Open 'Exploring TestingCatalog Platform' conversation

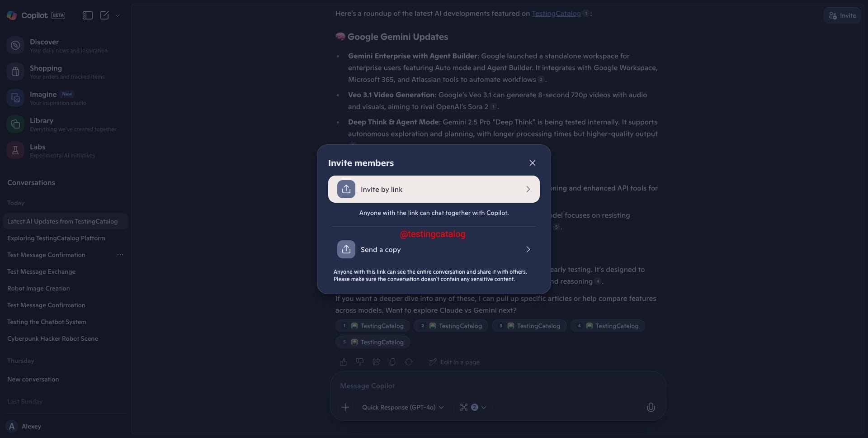[65, 238]
